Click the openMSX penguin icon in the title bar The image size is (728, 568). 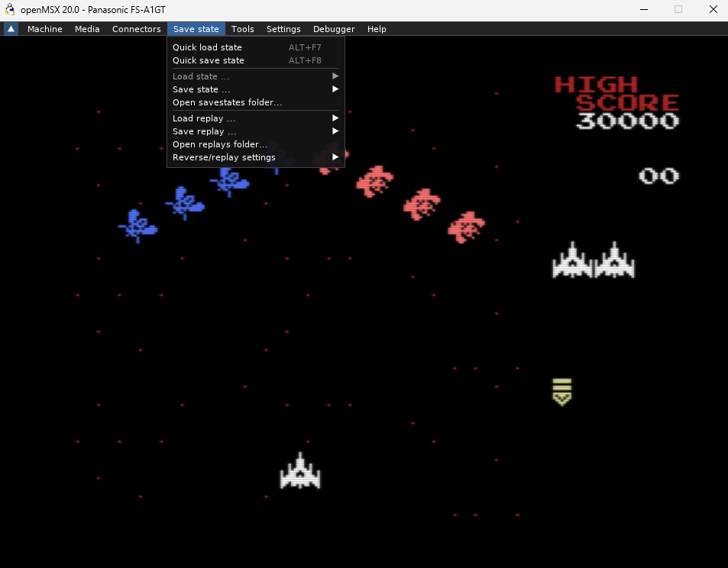click(x=10, y=9)
